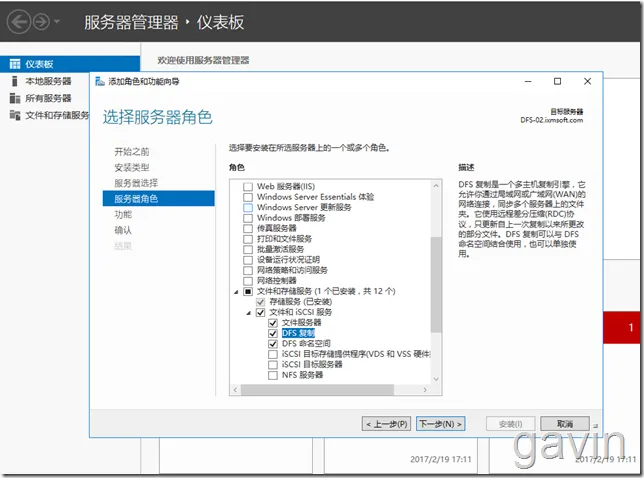Check Windows 部署服务 role
This screenshot has height=478, width=644.
pos(248,218)
